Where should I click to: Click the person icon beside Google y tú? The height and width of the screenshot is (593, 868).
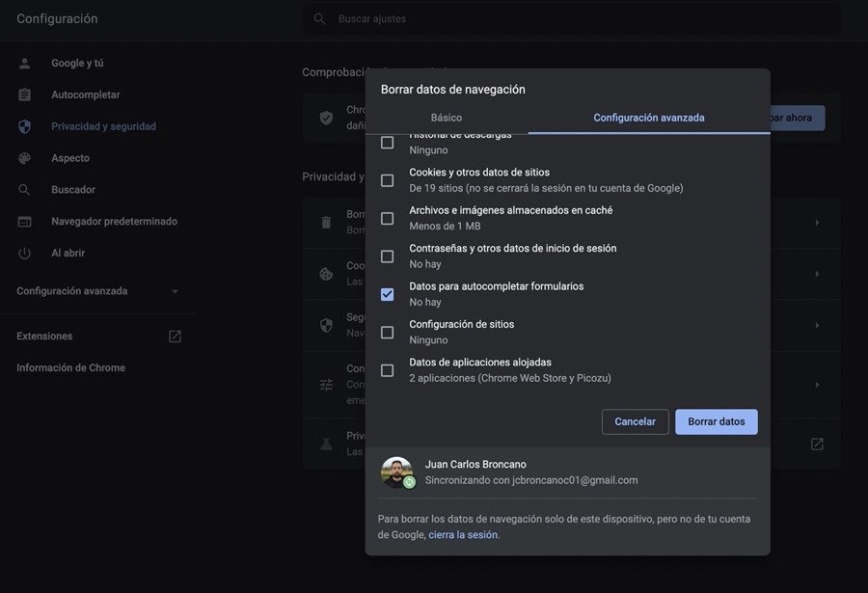tap(24, 63)
